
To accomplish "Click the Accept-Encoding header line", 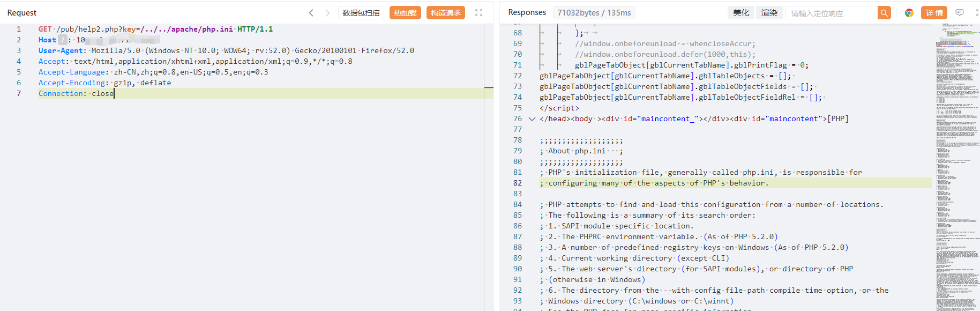I will pos(105,83).
